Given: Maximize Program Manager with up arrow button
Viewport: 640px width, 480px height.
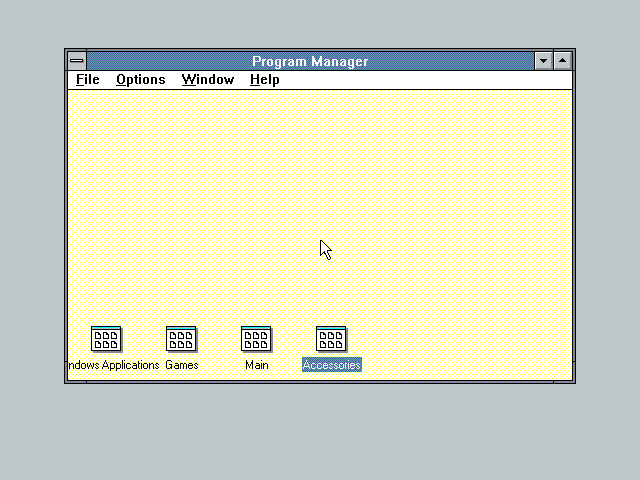Looking at the screenshot, I should pyautogui.click(x=562, y=61).
